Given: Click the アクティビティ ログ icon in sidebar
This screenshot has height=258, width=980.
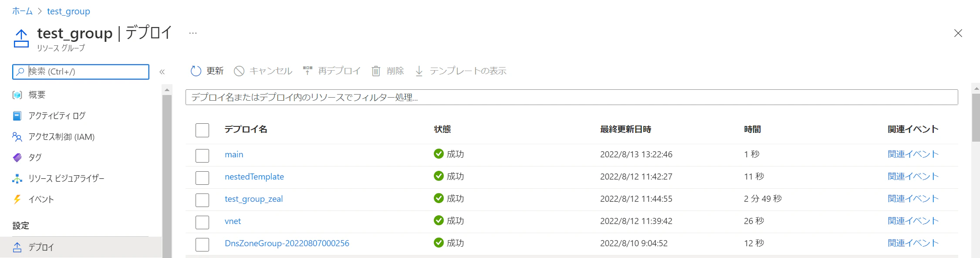Looking at the screenshot, I should point(17,116).
